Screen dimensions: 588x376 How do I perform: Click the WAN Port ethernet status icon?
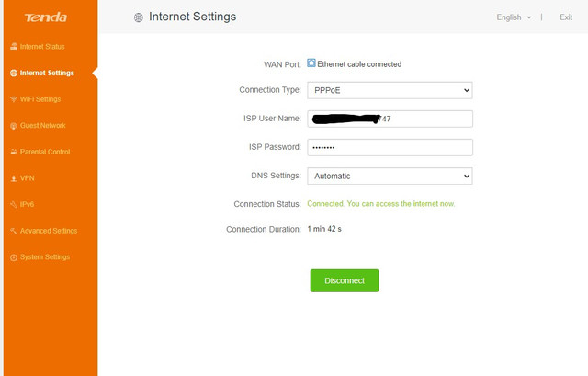coord(311,63)
